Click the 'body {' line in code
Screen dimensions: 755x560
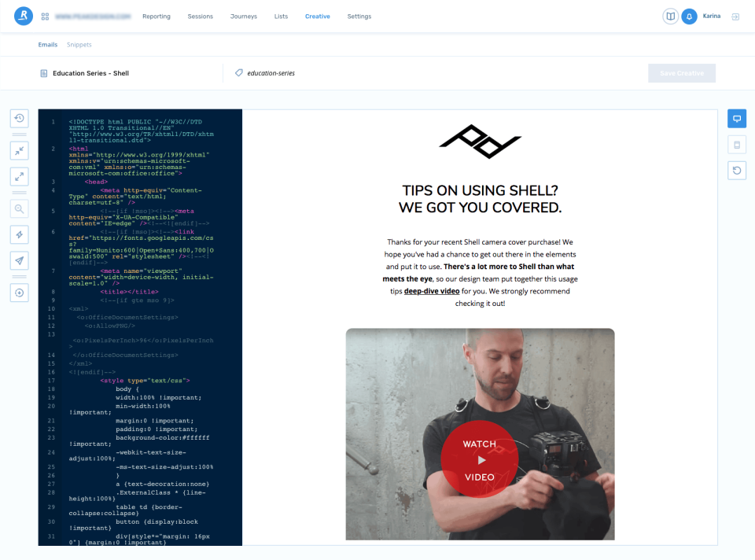pyautogui.click(x=127, y=389)
